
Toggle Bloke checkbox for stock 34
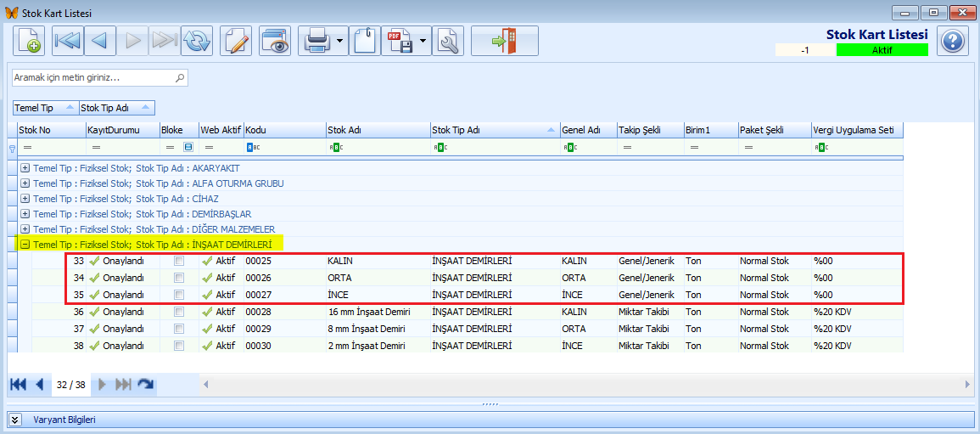coord(179,277)
